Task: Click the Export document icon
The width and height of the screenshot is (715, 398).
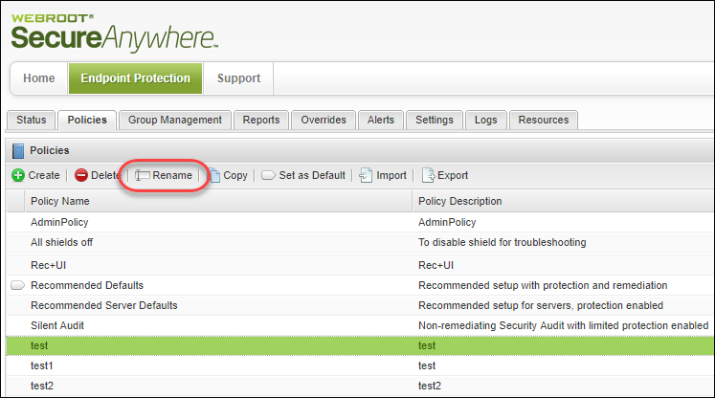Action: (428, 175)
